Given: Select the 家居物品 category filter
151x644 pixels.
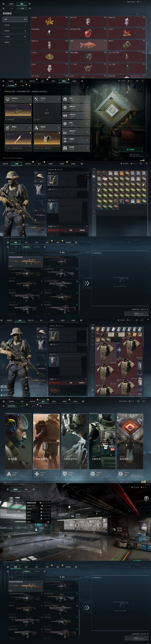Looking at the screenshot, I should pyautogui.click(x=15, y=31).
